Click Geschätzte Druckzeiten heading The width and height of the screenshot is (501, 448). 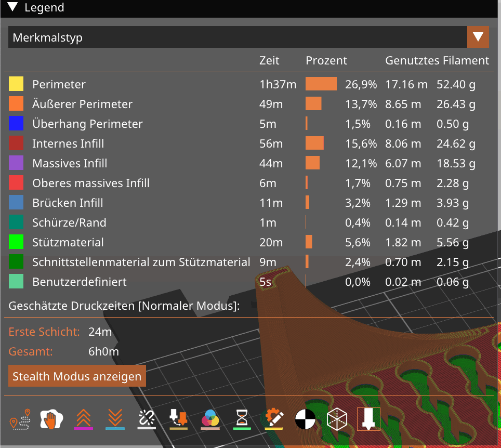coord(124,306)
